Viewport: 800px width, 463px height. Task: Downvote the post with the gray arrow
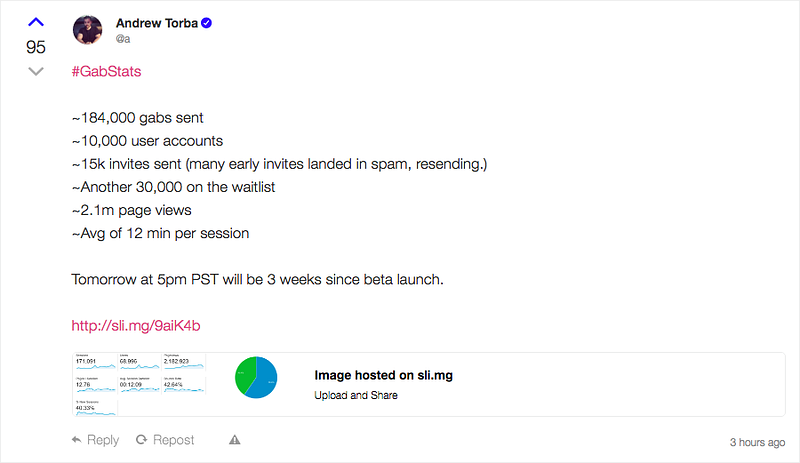point(35,71)
